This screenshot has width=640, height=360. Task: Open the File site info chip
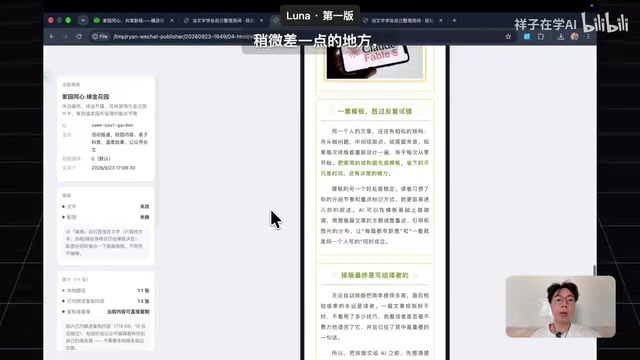point(100,37)
